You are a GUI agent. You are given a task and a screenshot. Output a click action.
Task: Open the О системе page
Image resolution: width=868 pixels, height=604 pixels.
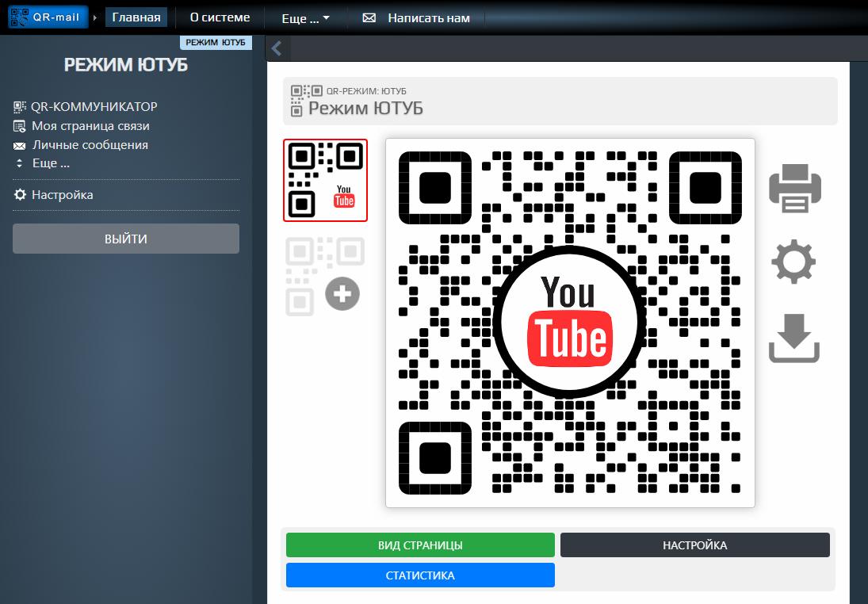[x=220, y=17]
